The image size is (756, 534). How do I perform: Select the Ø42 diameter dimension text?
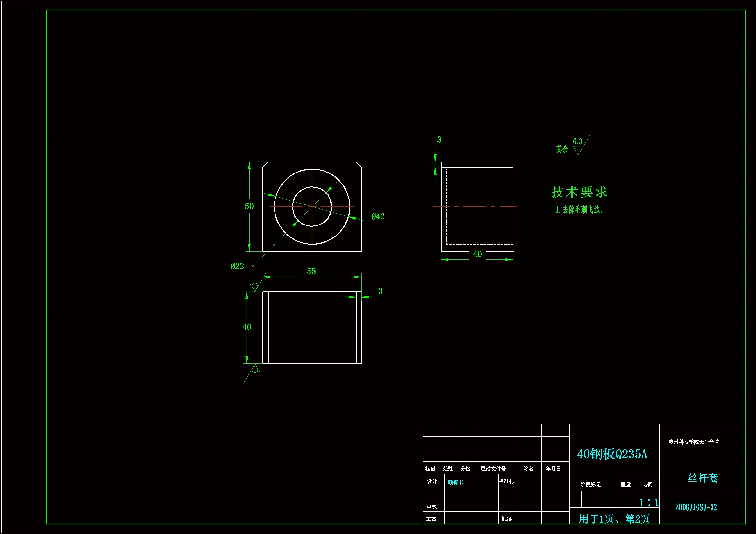pos(378,216)
